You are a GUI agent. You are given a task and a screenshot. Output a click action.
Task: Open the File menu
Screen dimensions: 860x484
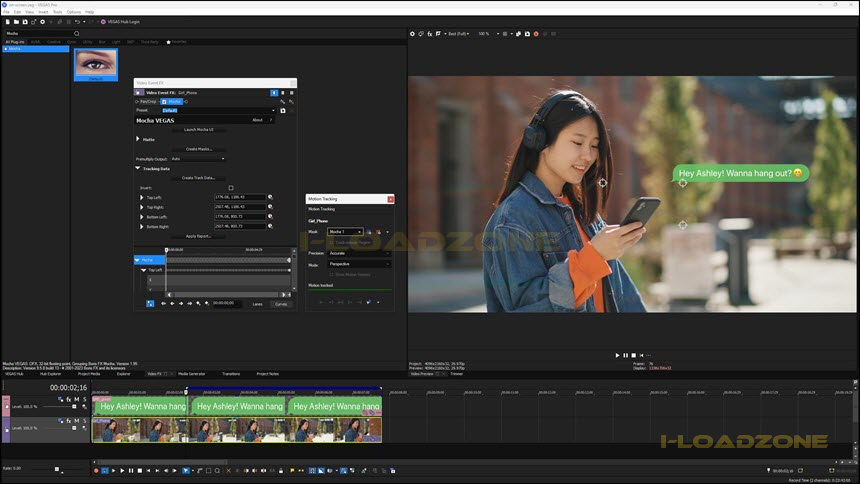[6, 12]
